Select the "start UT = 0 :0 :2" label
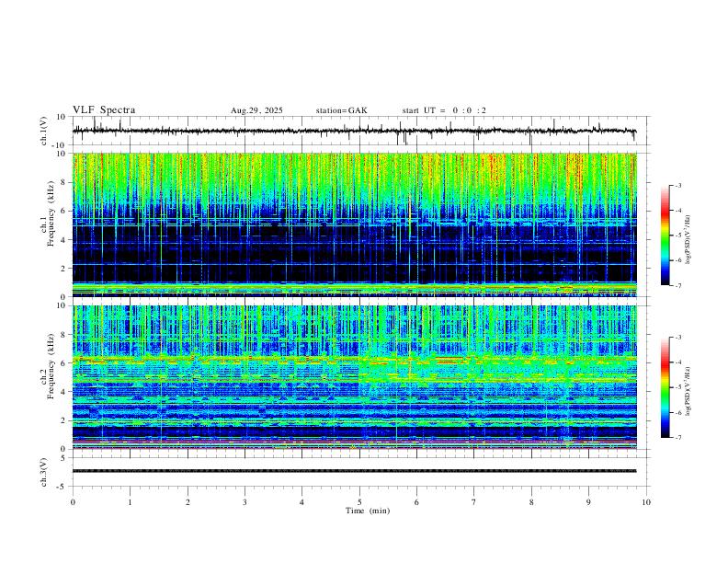The width and height of the screenshot is (728, 563). pos(444,110)
